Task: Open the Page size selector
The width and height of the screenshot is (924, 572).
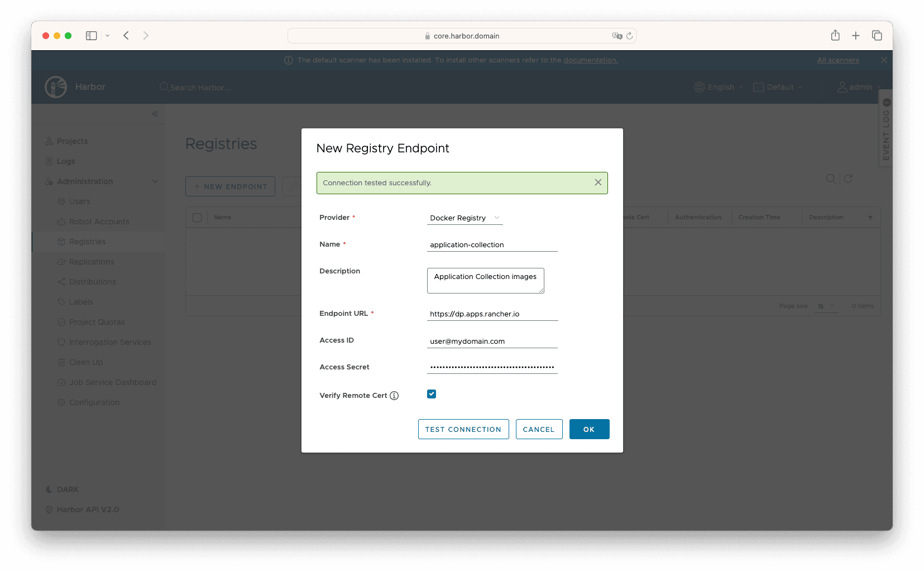Action: pos(826,306)
